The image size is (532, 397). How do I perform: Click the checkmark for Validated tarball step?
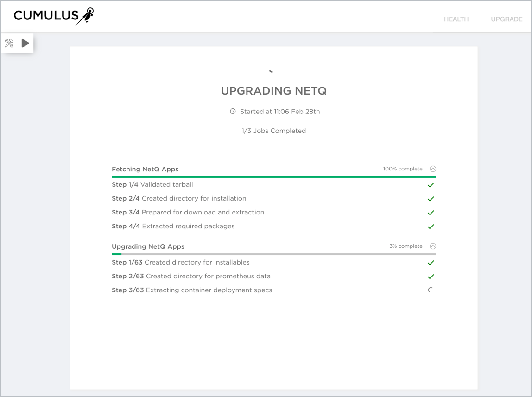431,185
